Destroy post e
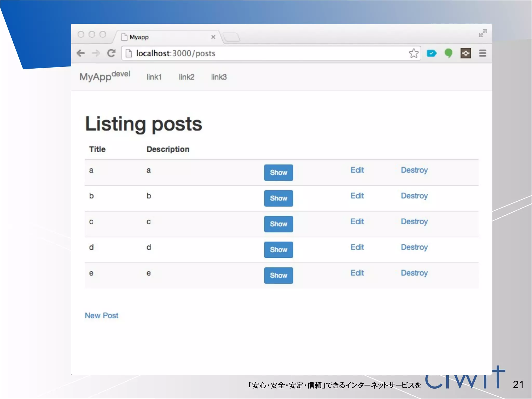532x399 pixels. pyautogui.click(x=414, y=273)
